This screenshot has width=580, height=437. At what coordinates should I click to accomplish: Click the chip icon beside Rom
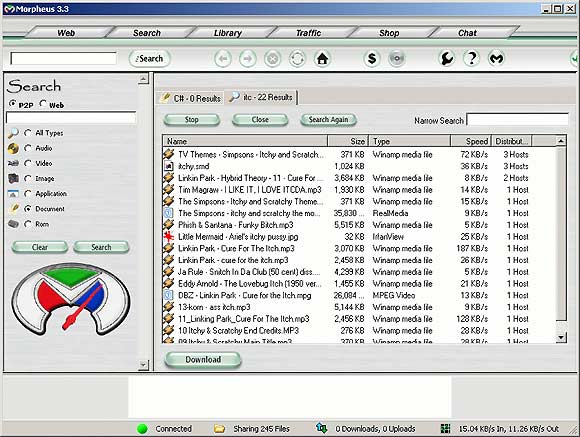[13, 224]
